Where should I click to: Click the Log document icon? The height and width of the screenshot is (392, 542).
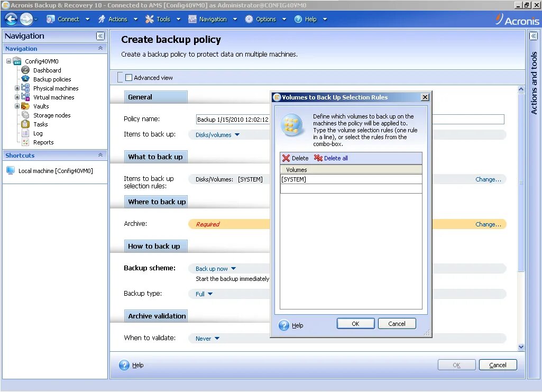[x=25, y=133]
